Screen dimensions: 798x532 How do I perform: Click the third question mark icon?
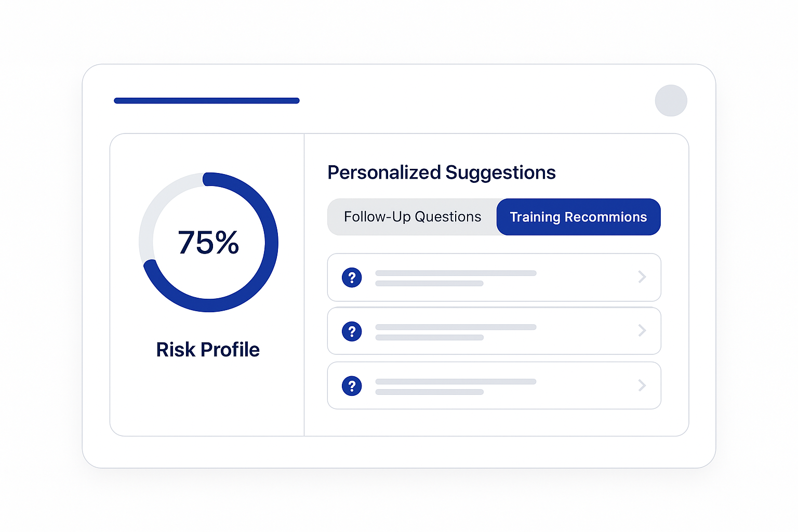tap(352, 385)
